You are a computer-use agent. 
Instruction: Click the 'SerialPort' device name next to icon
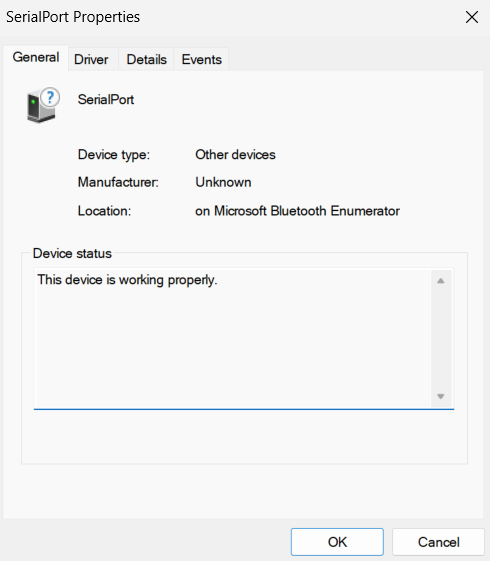[106, 99]
